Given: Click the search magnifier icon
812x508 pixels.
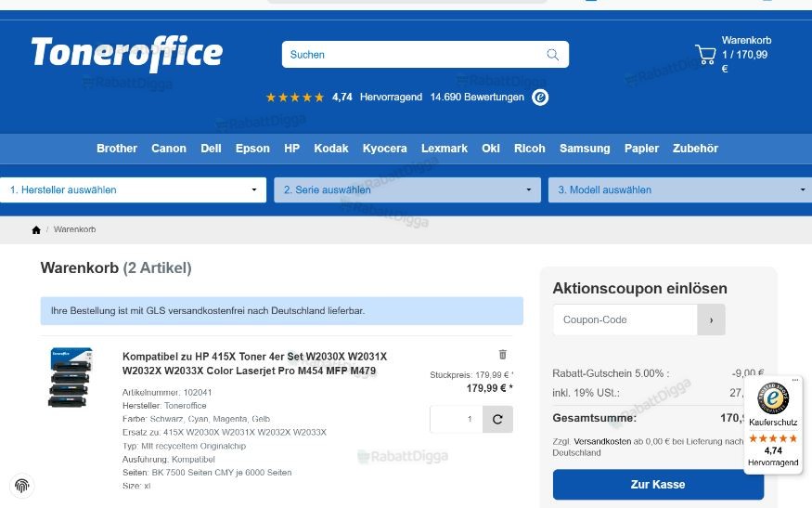Looking at the screenshot, I should 552,55.
